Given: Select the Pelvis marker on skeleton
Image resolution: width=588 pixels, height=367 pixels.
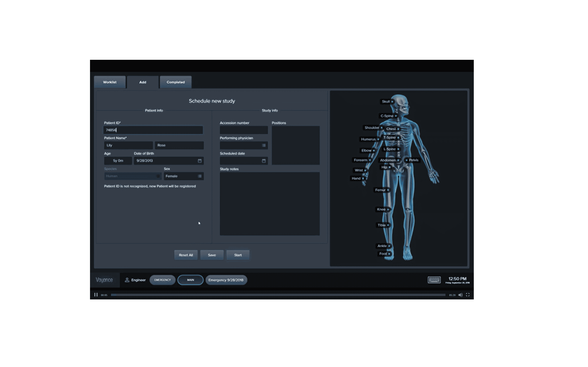Looking at the screenshot, I should pos(407,160).
